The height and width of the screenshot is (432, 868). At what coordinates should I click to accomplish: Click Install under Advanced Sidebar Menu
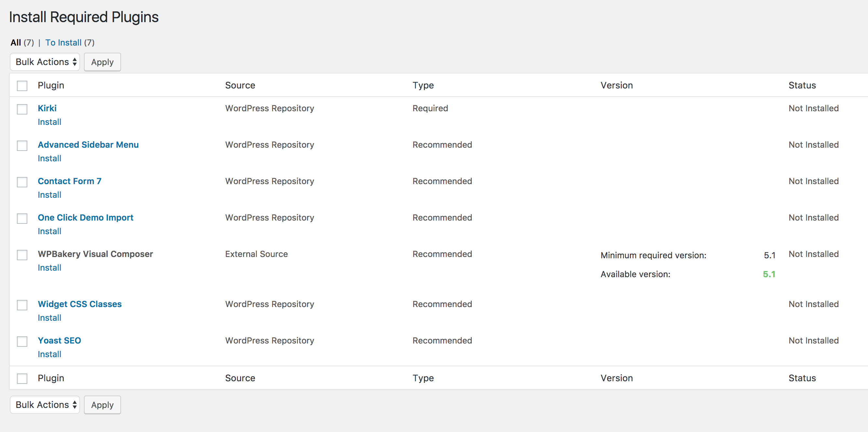point(49,158)
